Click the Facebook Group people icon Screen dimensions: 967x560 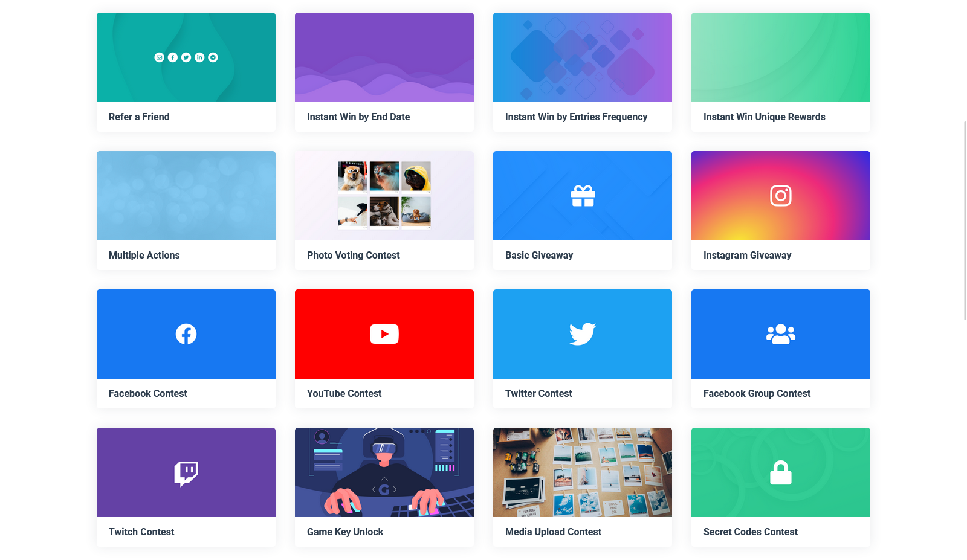point(781,334)
